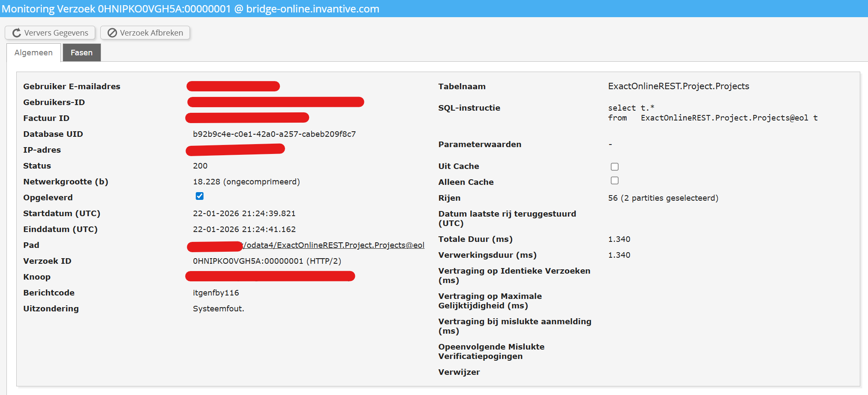
Task: Click the SQL select statement text
Action: 712,113
